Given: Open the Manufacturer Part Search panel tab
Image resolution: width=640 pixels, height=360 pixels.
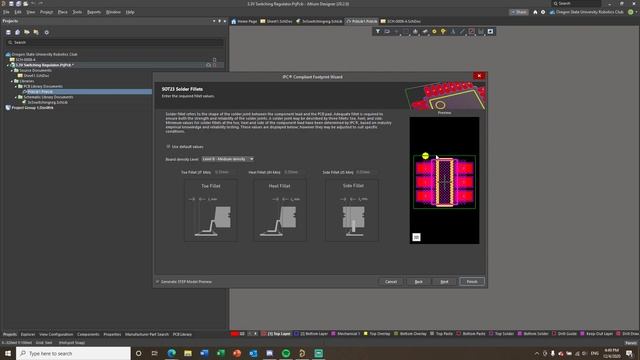Looking at the screenshot, I should (x=147, y=334).
